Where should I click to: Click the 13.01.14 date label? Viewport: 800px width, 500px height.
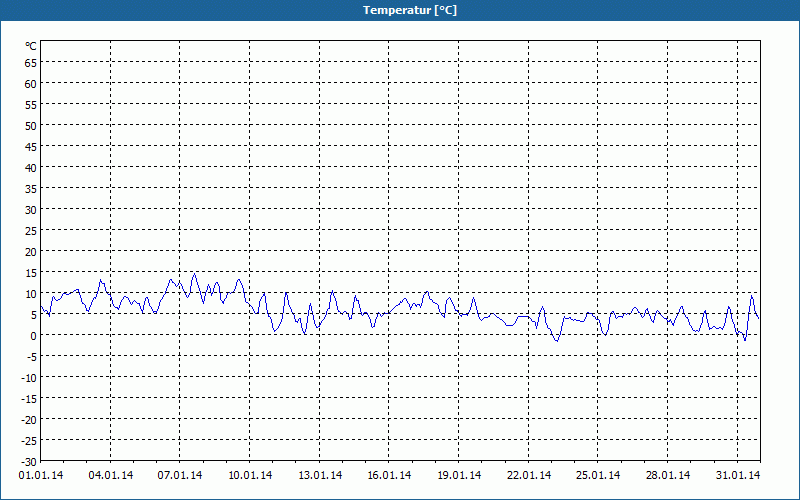[319, 476]
